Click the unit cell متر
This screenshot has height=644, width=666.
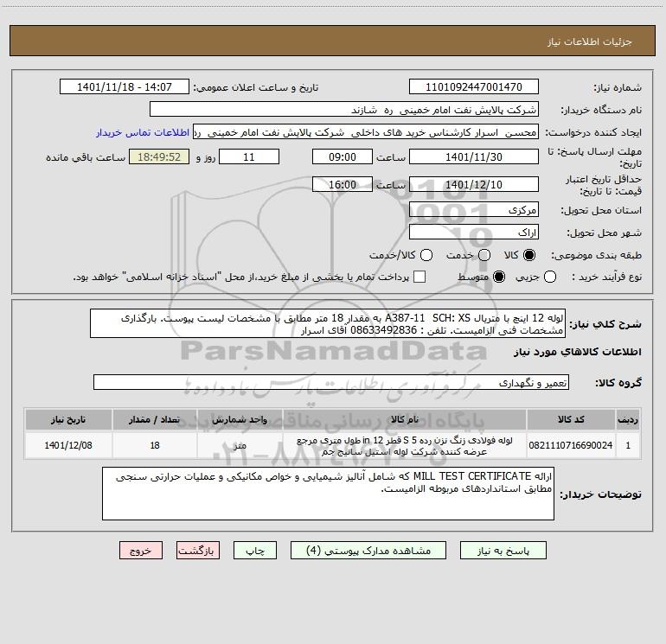tap(240, 445)
